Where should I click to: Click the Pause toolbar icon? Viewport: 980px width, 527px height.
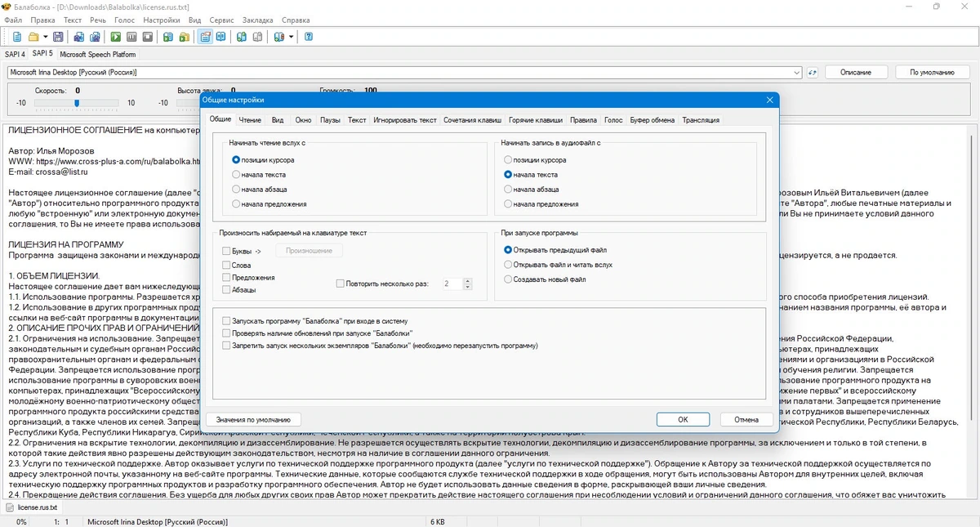[x=132, y=37]
